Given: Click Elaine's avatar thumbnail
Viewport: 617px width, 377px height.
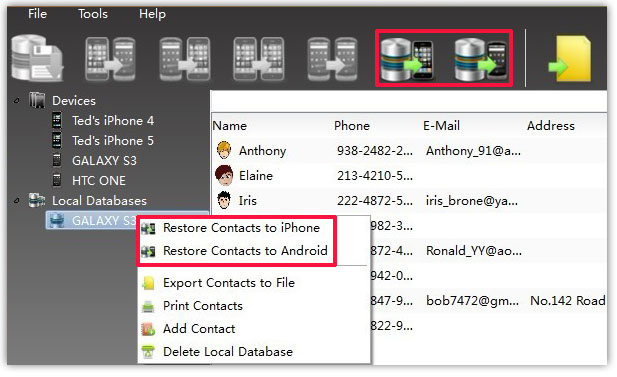Looking at the screenshot, I should pos(224,176).
